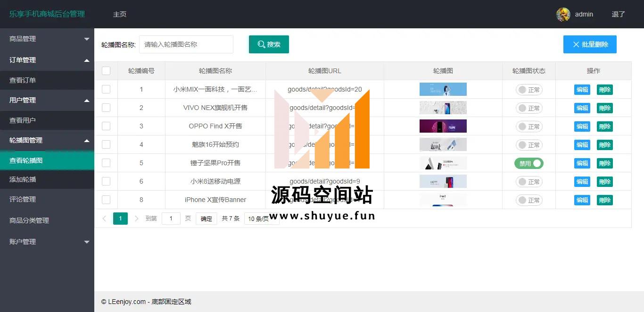Image resolution: width=644 pixels, height=312 pixels.
Task: Delete the 小米8送移动电源 row
Action: tap(605, 182)
